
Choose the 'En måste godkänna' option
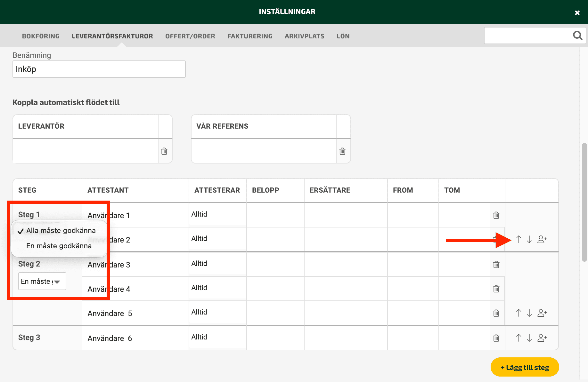click(59, 246)
